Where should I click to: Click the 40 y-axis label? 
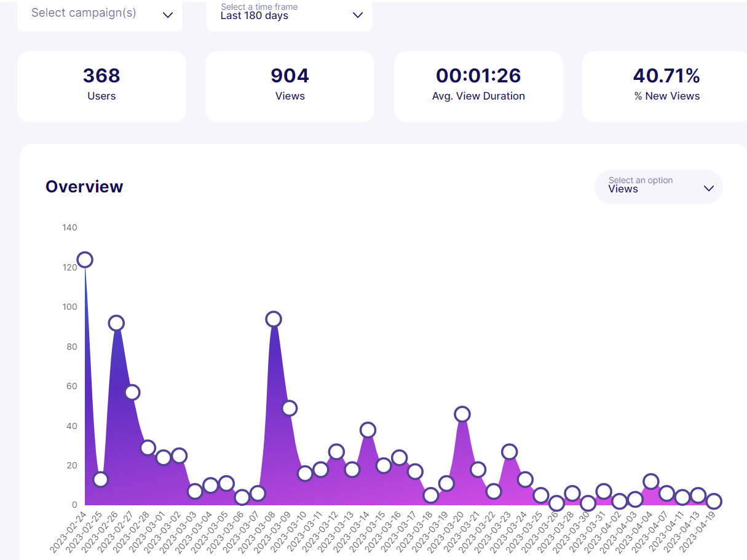click(x=73, y=426)
